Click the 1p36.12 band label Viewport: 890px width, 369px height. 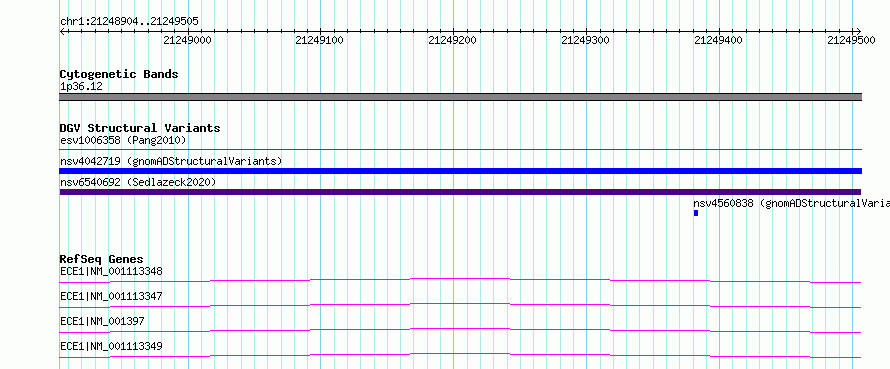pyautogui.click(x=81, y=87)
